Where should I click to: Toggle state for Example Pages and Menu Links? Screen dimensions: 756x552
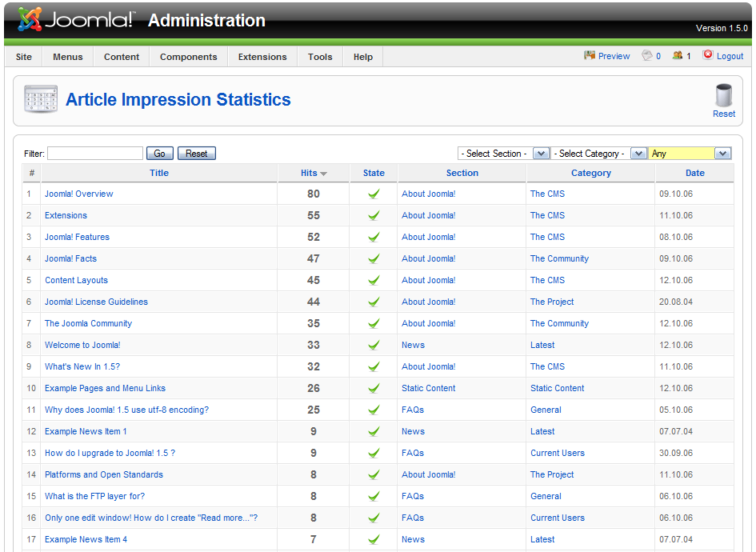[x=374, y=388]
